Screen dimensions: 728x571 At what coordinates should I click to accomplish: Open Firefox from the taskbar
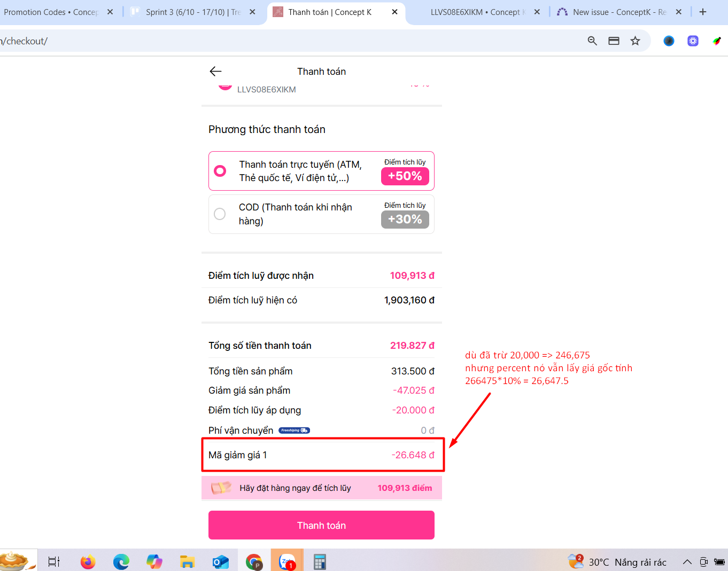tap(88, 561)
